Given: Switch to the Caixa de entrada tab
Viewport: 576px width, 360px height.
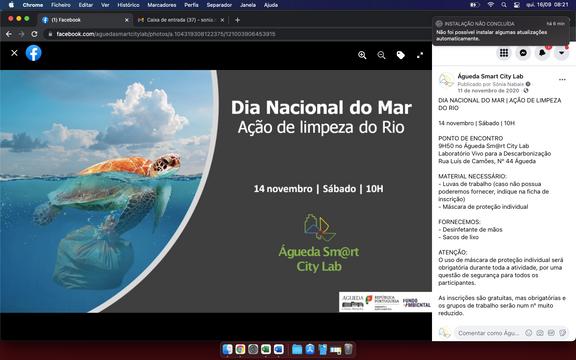Looking at the screenshot, I should [181, 20].
